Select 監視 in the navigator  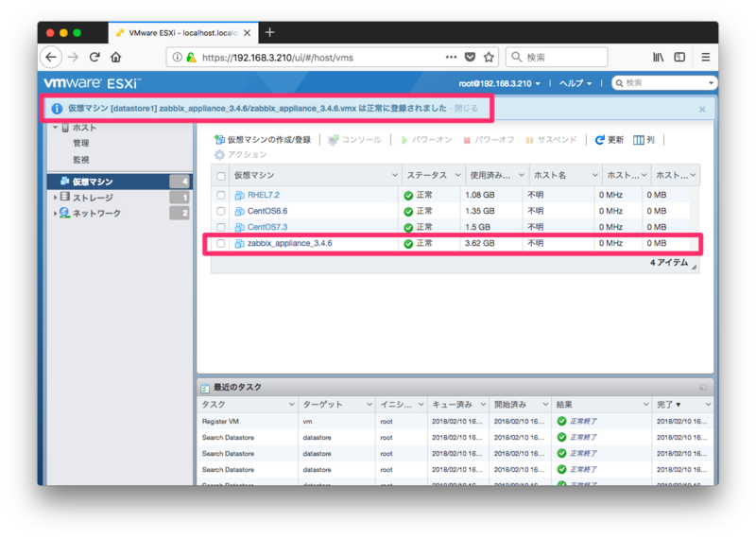tap(80, 160)
